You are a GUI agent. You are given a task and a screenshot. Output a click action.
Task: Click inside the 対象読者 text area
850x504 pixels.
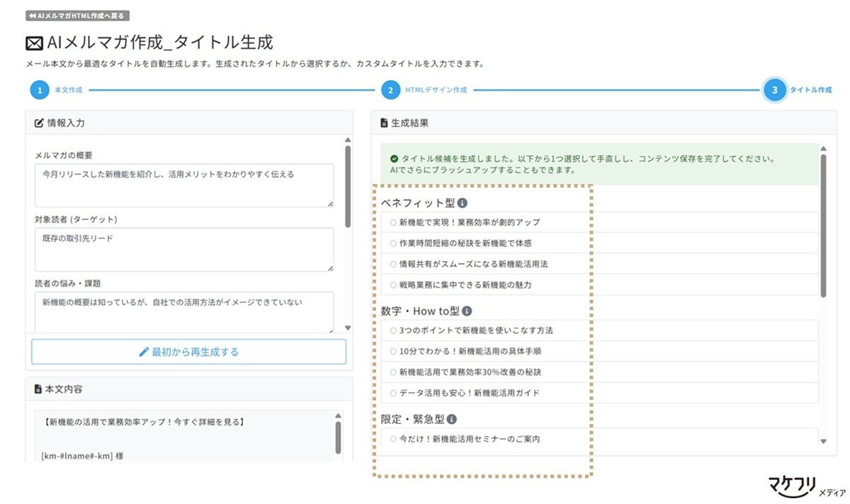tap(184, 248)
